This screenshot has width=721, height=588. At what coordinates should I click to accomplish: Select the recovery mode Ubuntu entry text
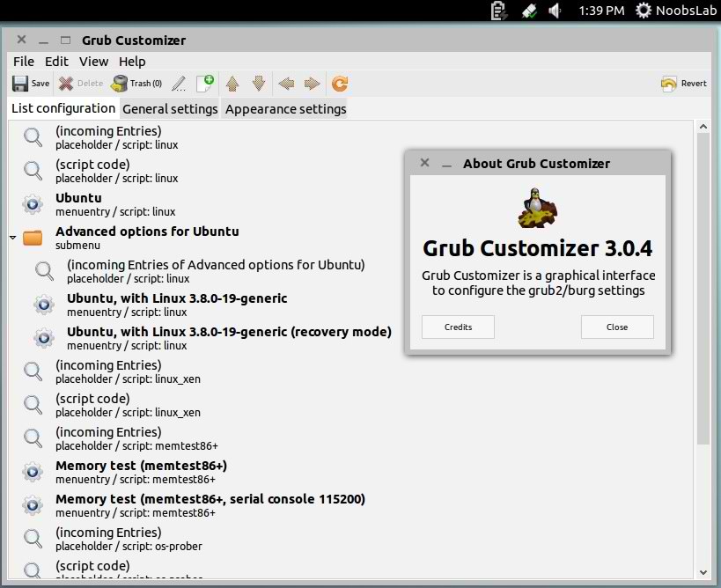tap(229, 332)
